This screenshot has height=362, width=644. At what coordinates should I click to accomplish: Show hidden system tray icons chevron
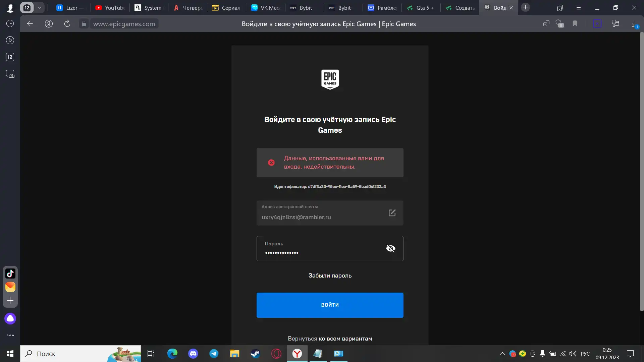point(502,354)
